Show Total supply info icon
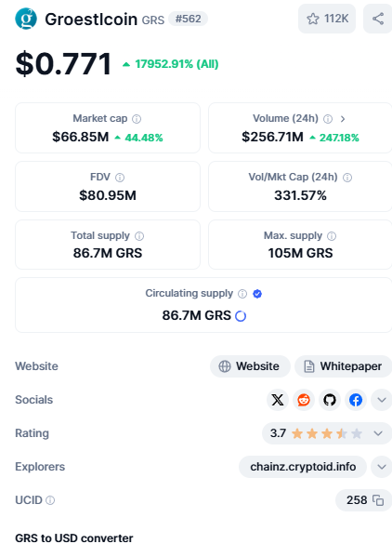The height and width of the screenshot is (544, 392). tap(139, 236)
